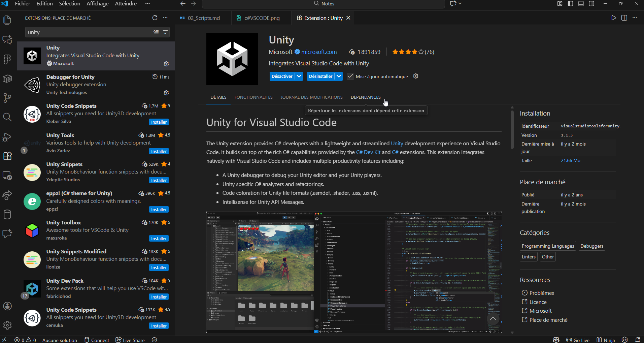This screenshot has width=644, height=343.
Task: Split the editor to the right
Action: click(x=624, y=18)
